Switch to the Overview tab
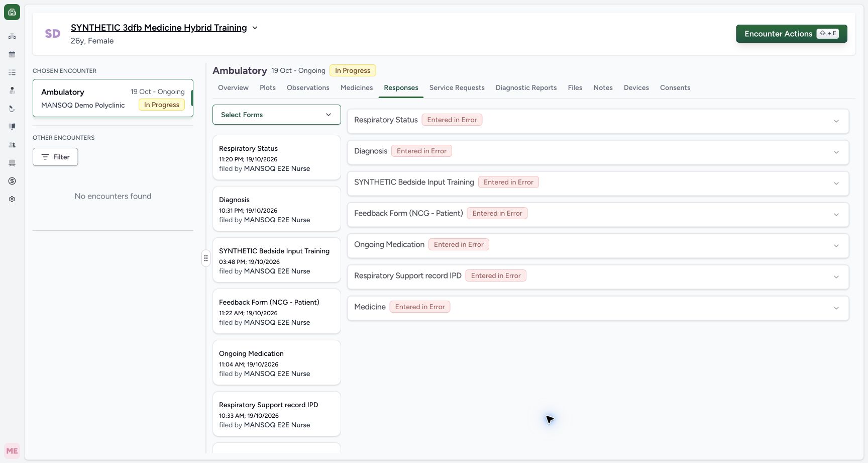868x463 pixels. tap(233, 87)
